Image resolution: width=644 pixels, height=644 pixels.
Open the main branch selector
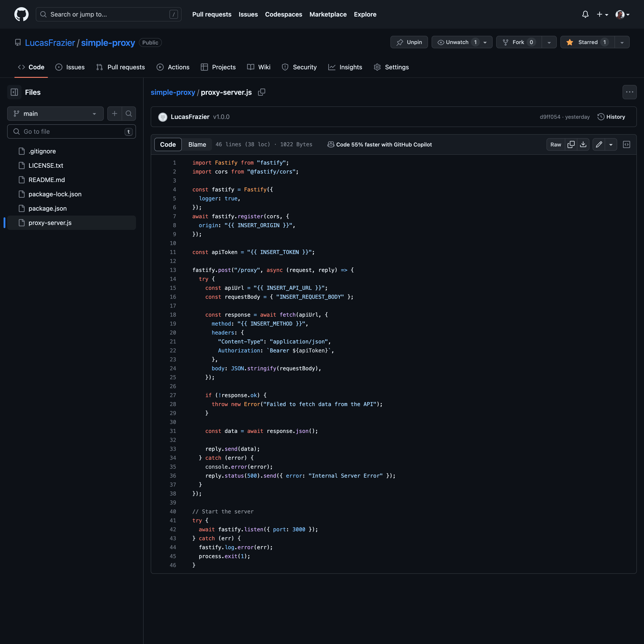[x=55, y=113]
